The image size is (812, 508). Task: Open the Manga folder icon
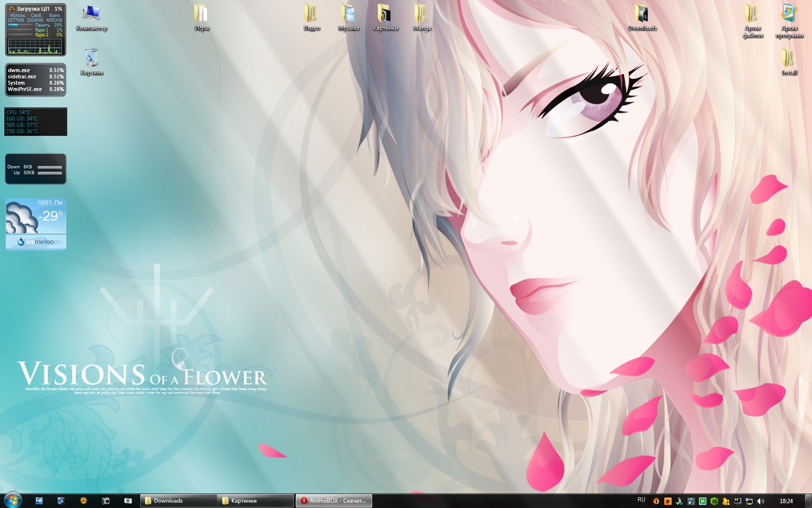[422, 18]
